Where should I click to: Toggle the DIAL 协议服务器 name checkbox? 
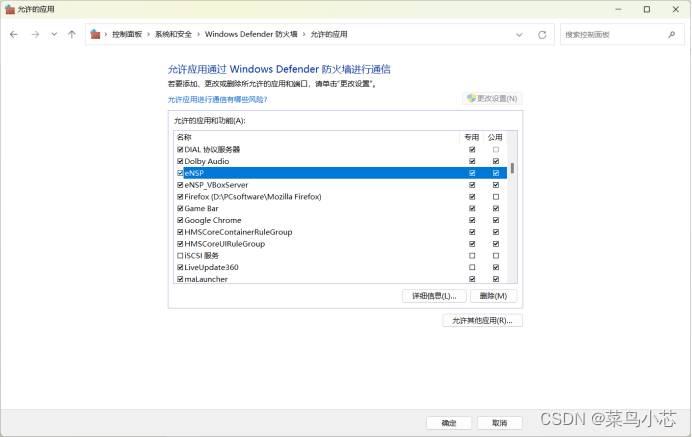tap(180, 150)
